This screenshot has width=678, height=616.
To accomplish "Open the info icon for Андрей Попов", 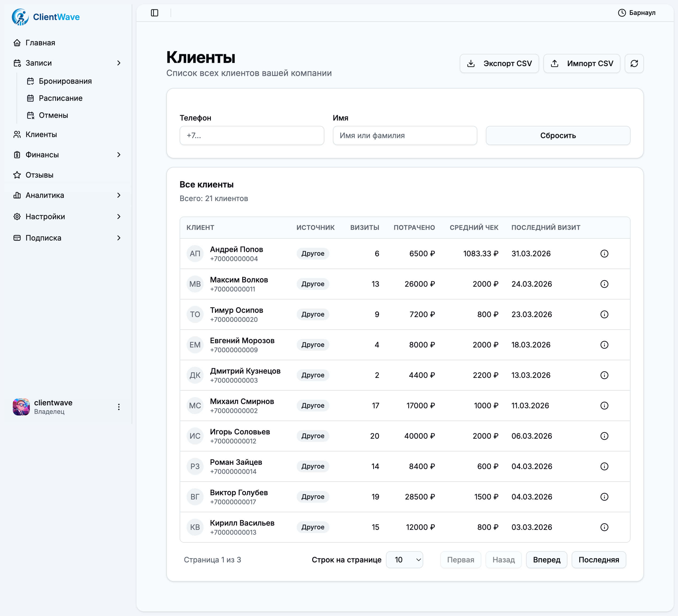I will click(x=604, y=254).
